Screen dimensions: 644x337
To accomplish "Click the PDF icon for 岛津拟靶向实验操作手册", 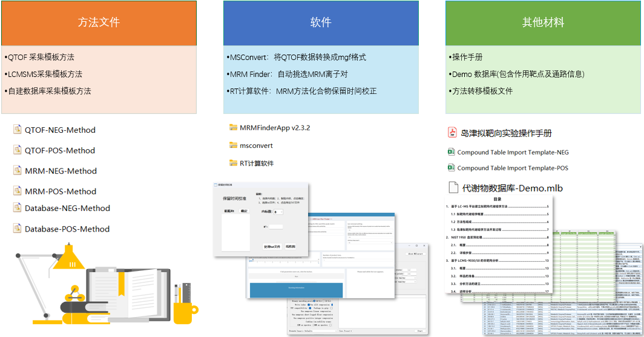I will coord(452,133).
